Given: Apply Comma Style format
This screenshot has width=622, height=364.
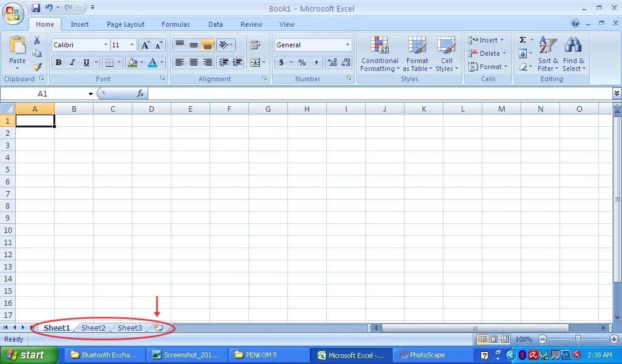Looking at the screenshot, I should click(316, 62).
